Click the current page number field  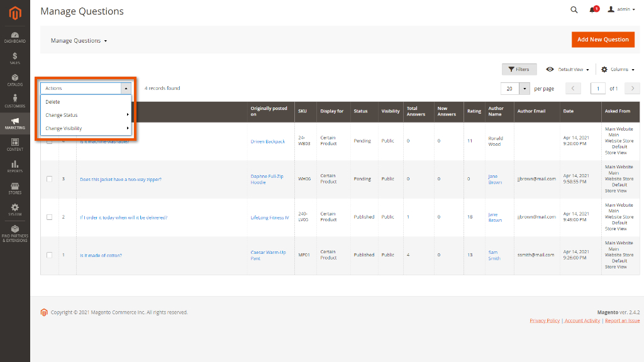pyautogui.click(x=598, y=88)
